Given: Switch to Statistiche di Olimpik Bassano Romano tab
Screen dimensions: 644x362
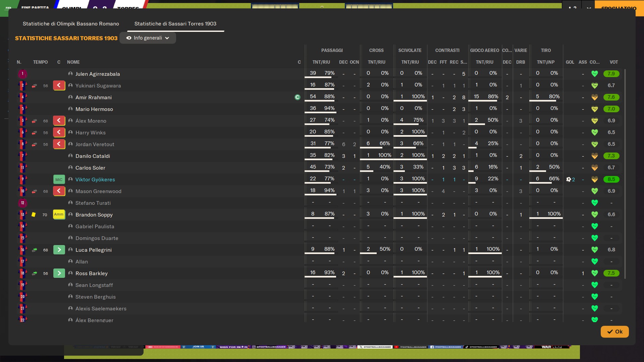Looking at the screenshot, I should click(x=71, y=23).
